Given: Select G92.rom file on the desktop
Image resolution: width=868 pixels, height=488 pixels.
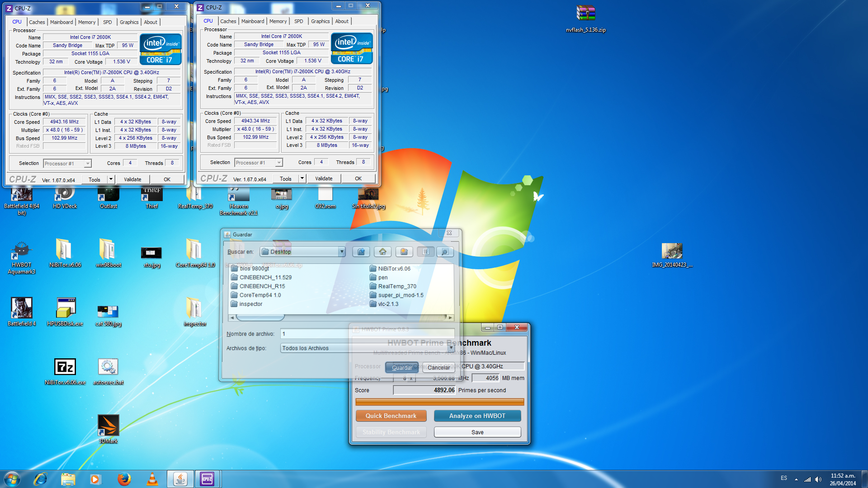Looking at the screenshot, I should tap(325, 199).
